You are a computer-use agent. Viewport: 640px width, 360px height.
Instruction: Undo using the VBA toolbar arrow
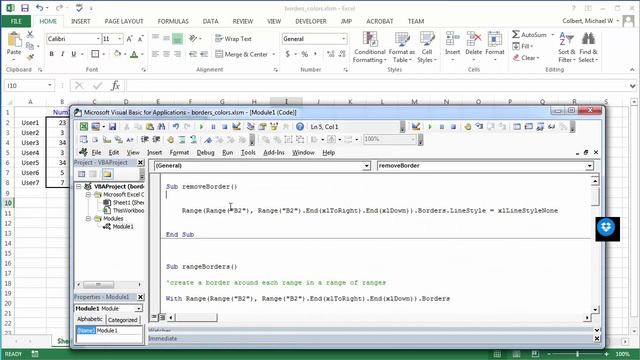176,127
